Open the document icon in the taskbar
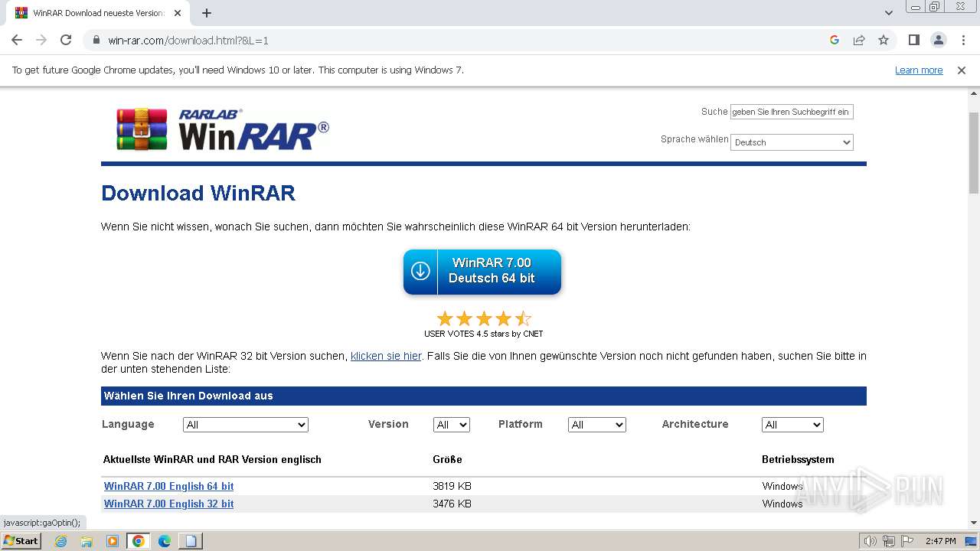The width and height of the screenshot is (980, 551). 191,541
